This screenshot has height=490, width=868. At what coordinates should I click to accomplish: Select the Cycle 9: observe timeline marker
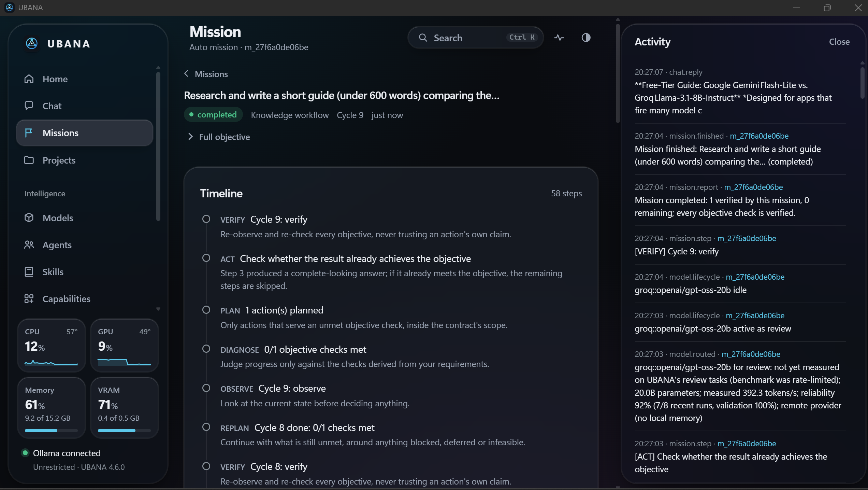point(206,388)
